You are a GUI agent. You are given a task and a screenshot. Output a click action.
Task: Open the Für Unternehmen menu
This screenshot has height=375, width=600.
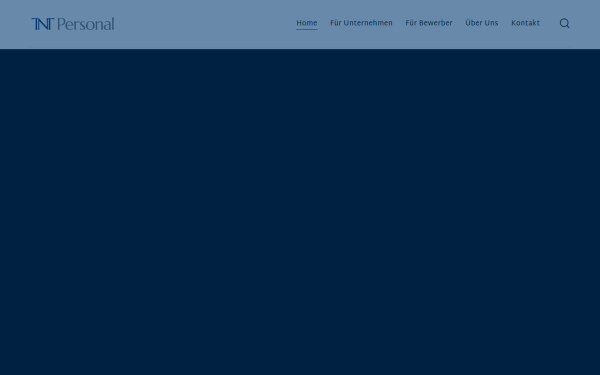point(361,23)
